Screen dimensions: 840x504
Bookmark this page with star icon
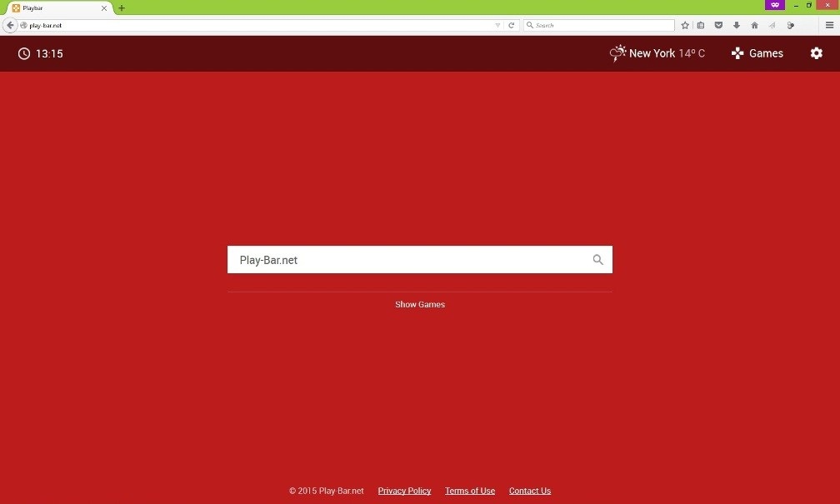685,25
